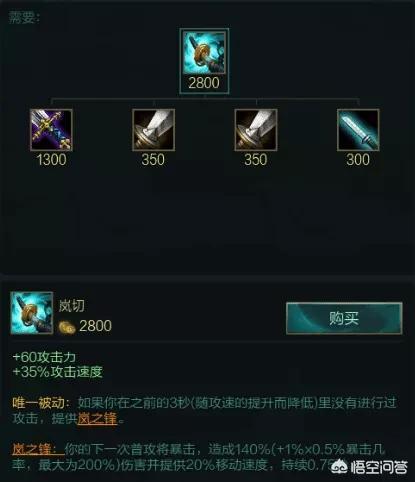Open the 岚之锋 link in the passive text

97,419
